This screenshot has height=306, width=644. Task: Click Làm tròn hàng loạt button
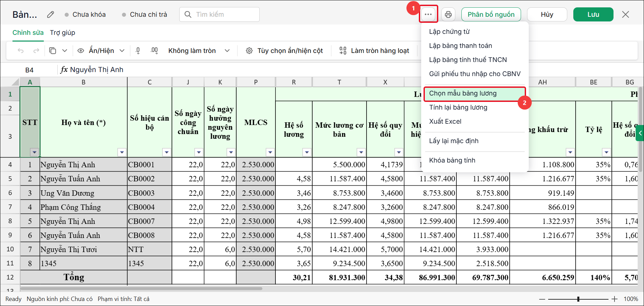374,51
